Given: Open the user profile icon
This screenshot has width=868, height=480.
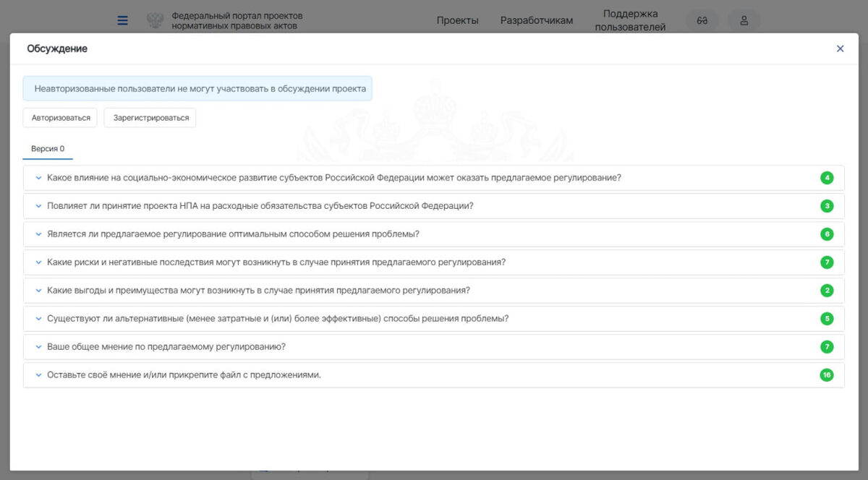Looking at the screenshot, I should click(744, 20).
